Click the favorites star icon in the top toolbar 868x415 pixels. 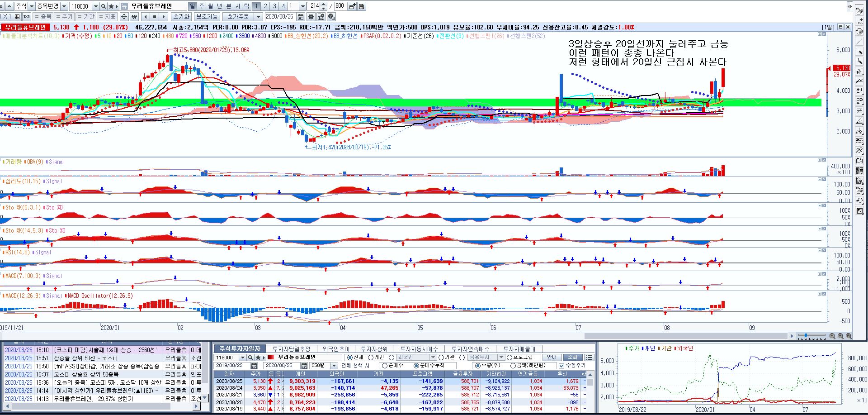coord(111,6)
